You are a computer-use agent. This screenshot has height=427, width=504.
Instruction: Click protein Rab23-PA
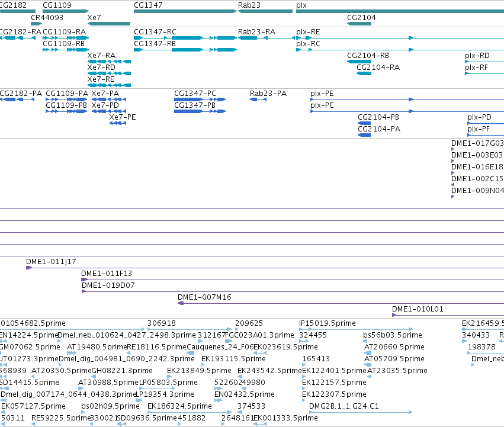(x=258, y=99)
